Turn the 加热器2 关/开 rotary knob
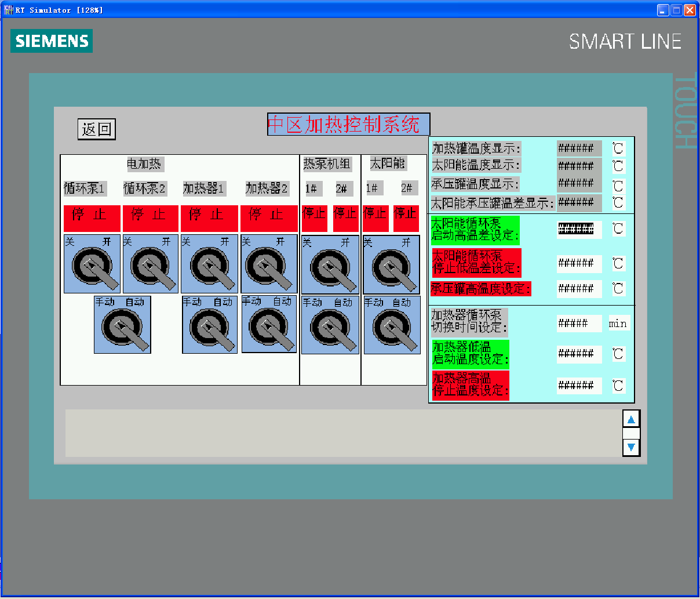700x599 pixels. coord(269,264)
